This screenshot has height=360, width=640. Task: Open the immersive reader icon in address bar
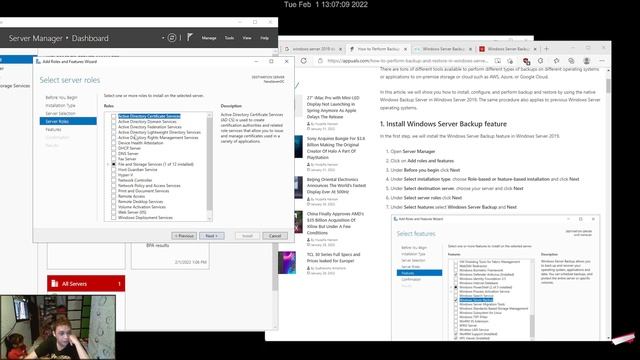coord(498,61)
